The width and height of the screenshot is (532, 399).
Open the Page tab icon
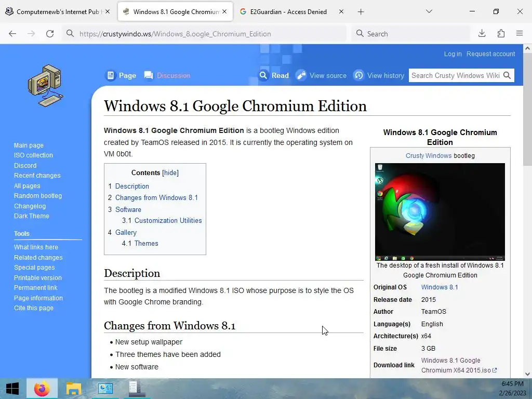(111, 75)
